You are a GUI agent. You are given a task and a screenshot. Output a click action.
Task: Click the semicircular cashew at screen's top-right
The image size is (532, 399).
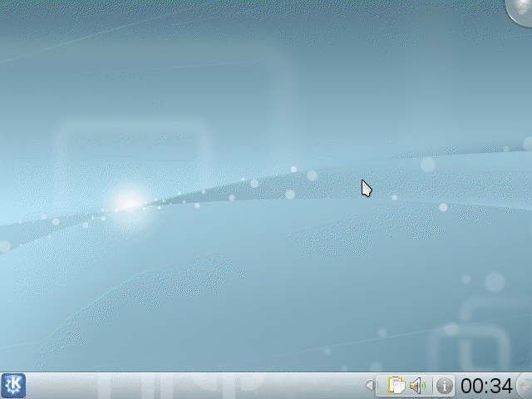(522, 8)
